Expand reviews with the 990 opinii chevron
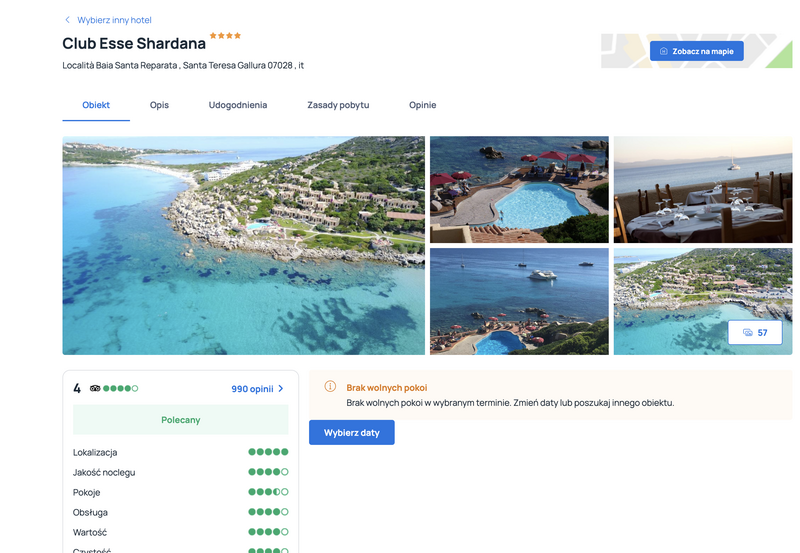This screenshot has height=553, width=800. [281, 388]
